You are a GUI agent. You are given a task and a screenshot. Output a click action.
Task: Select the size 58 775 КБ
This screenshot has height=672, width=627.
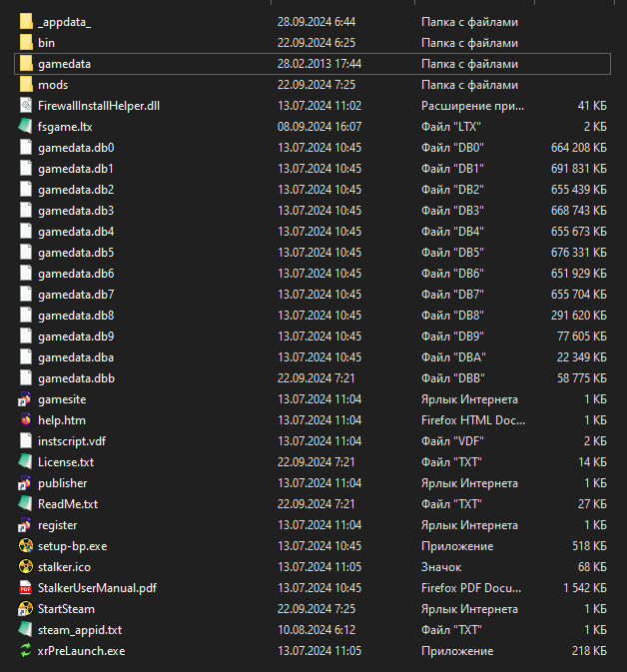pos(581,378)
